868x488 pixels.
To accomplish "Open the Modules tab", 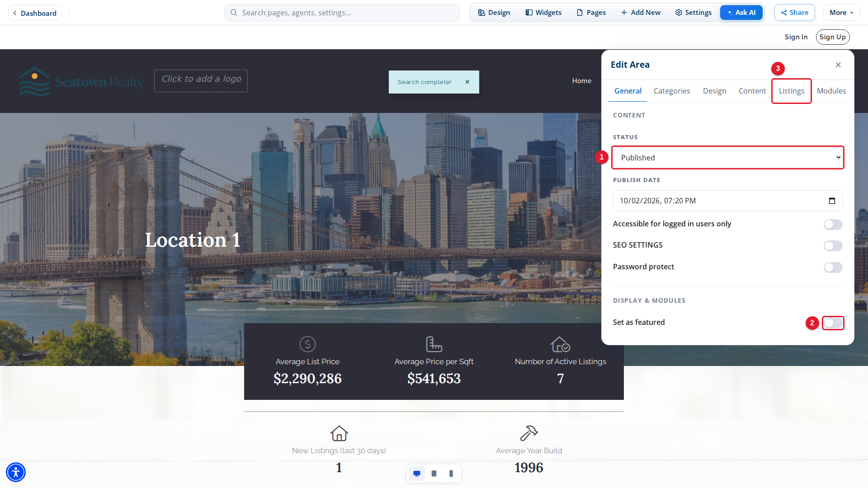I will (831, 91).
